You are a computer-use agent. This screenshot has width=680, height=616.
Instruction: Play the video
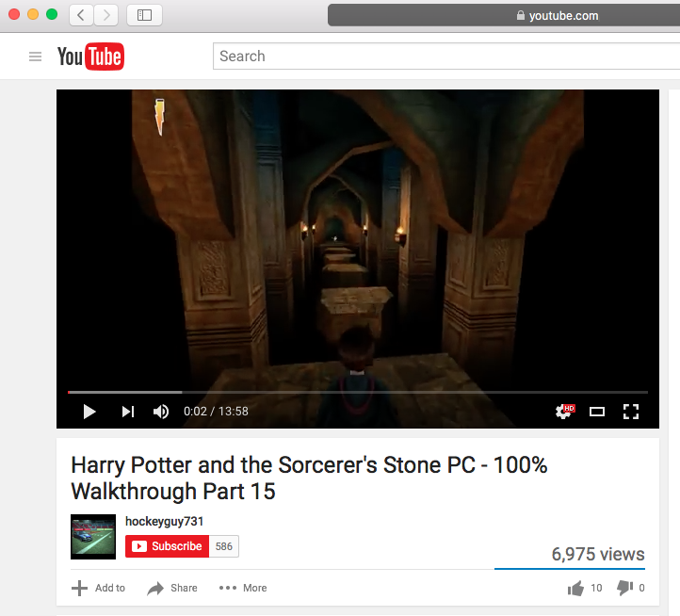(89, 412)
